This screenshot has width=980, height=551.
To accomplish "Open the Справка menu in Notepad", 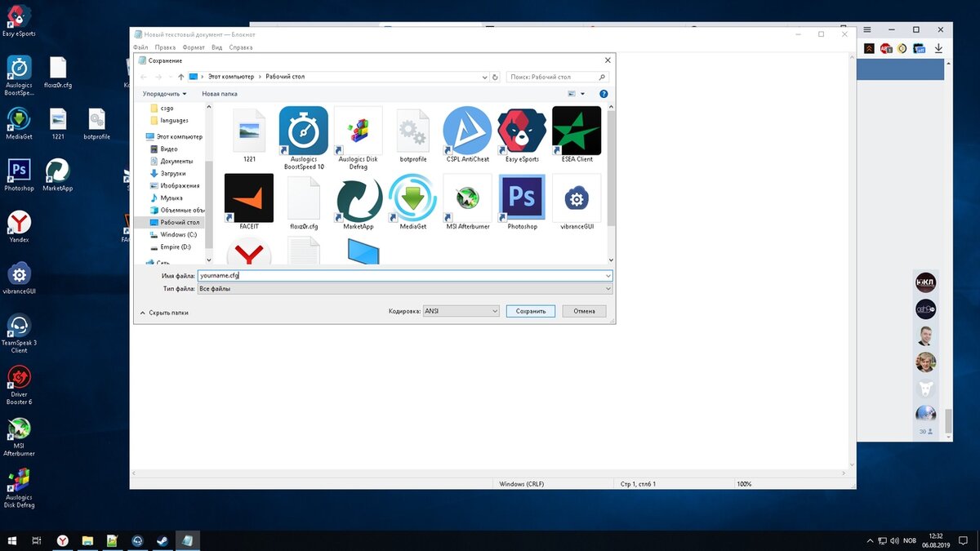I will click(x=241, y=47).
